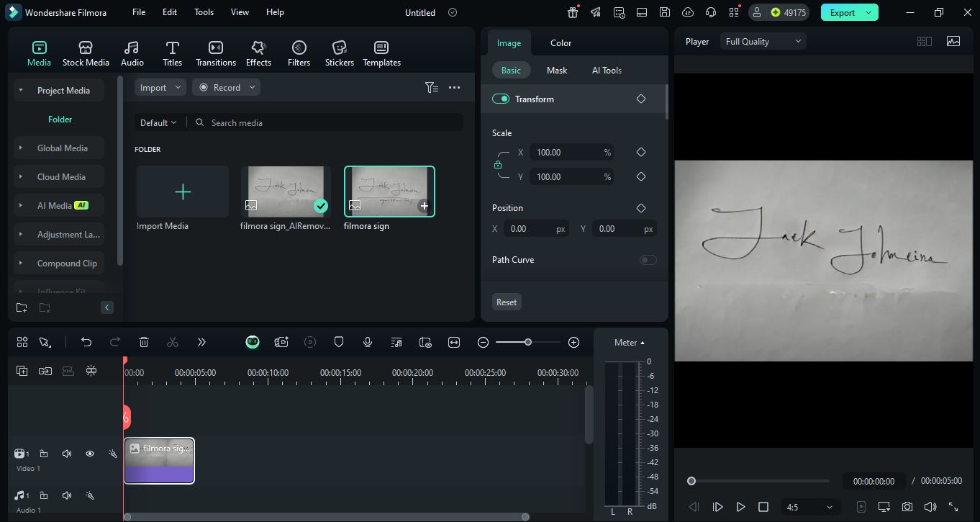Click the Import Media tile
Image resolution: width=980 pixels, height=522 pixels.
point(183,192)
